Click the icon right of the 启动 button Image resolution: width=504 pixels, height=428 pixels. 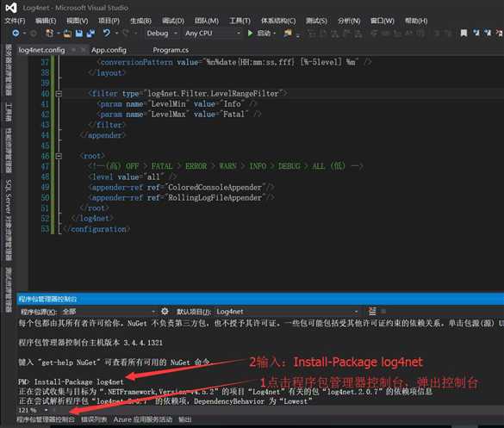(288, 33)
